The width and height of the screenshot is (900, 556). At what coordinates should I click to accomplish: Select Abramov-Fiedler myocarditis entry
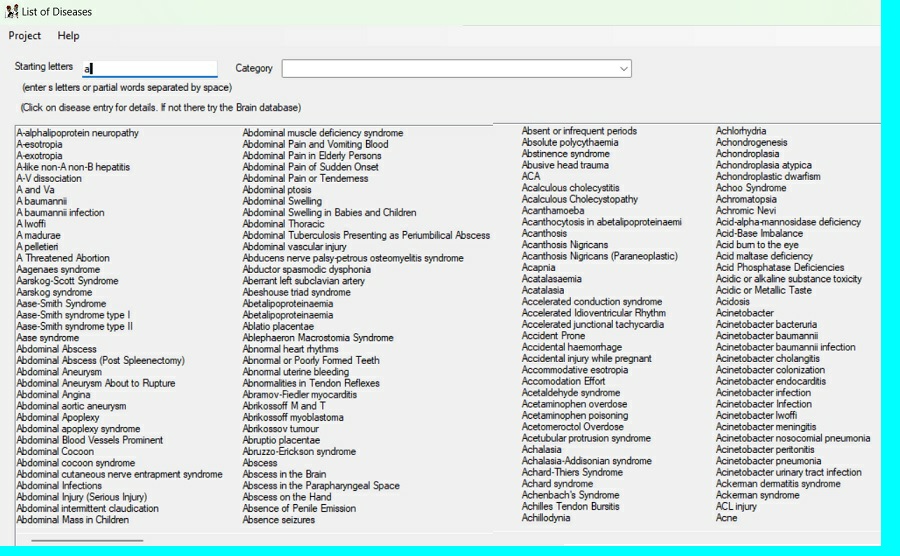300,395
